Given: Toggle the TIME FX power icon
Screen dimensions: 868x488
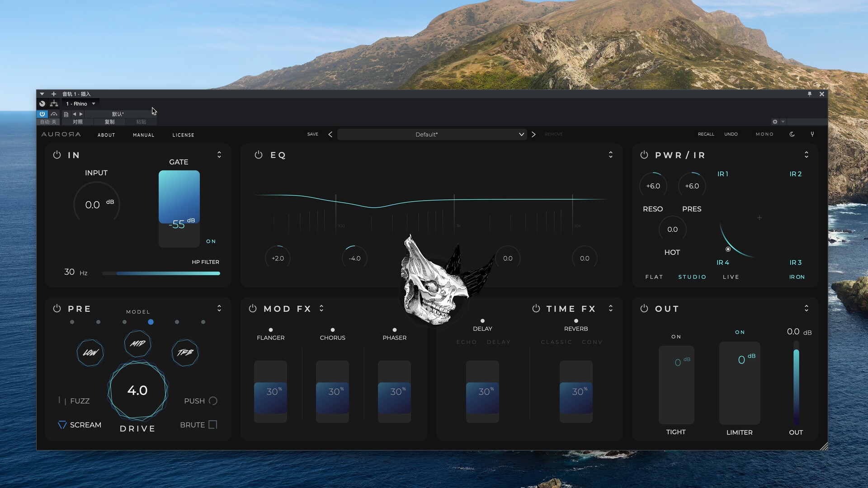Looking at the screenshot, I should tap(536, 309).
